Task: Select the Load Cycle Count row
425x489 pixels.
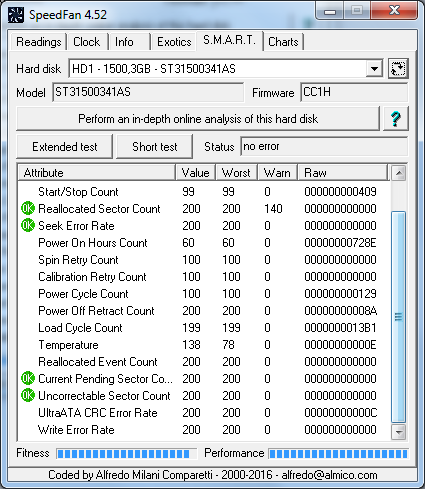Action: [204, 328]
